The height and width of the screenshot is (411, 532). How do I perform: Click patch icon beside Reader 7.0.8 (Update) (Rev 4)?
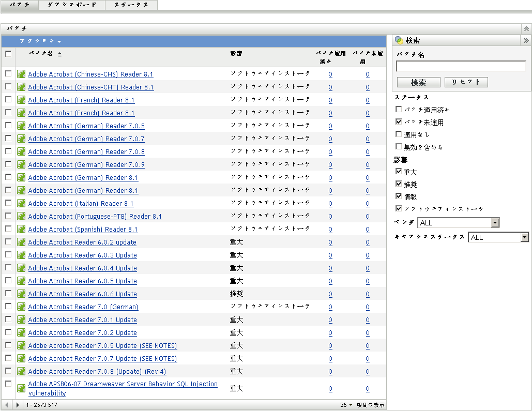[x=21, y=371]
